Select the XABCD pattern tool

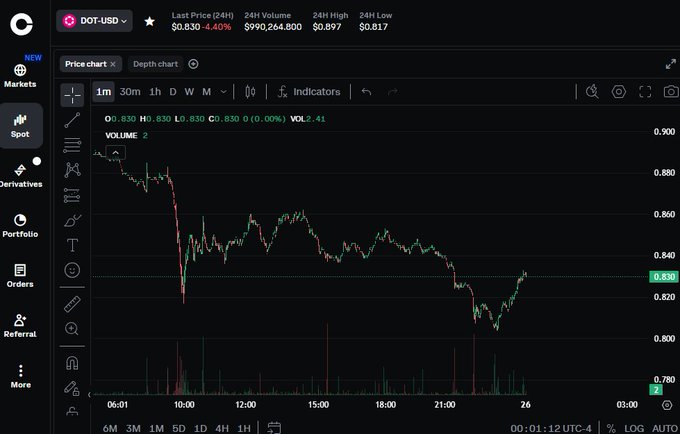pyautogui.click(x=72, y=170)
